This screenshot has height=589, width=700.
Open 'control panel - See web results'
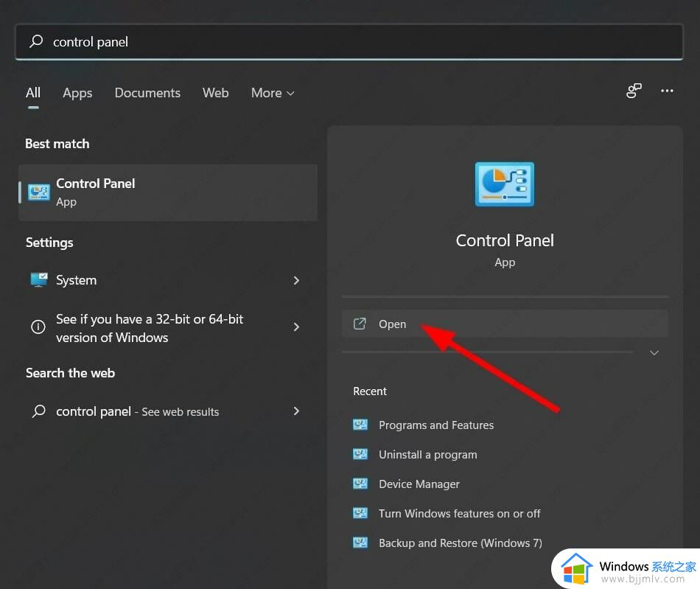coord(168,411)
